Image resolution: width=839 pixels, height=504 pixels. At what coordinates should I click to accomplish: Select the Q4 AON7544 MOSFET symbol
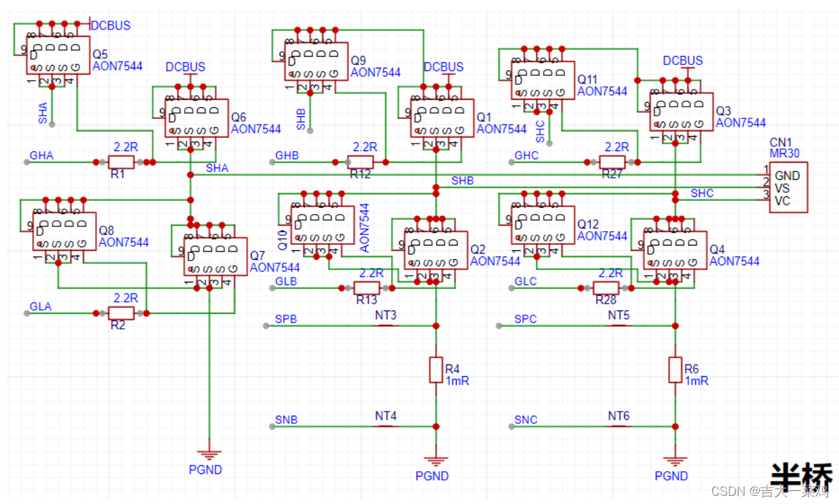point(675,251)
